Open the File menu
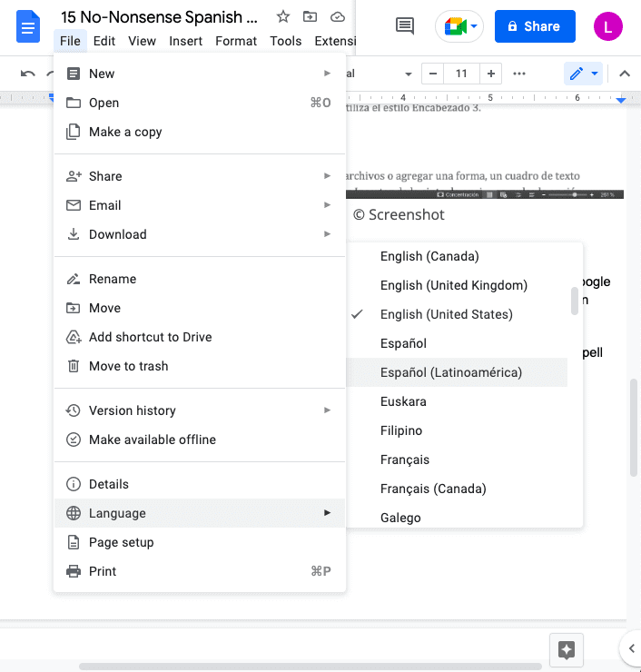The height and width of the screenshot is (672, 641). pyautogui.click(x=70, y=41)
